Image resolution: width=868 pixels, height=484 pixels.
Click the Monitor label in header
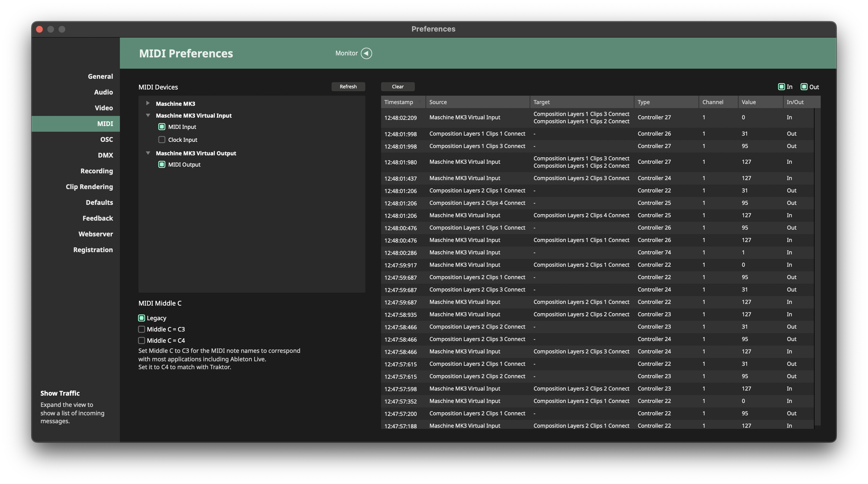(346, 53)
